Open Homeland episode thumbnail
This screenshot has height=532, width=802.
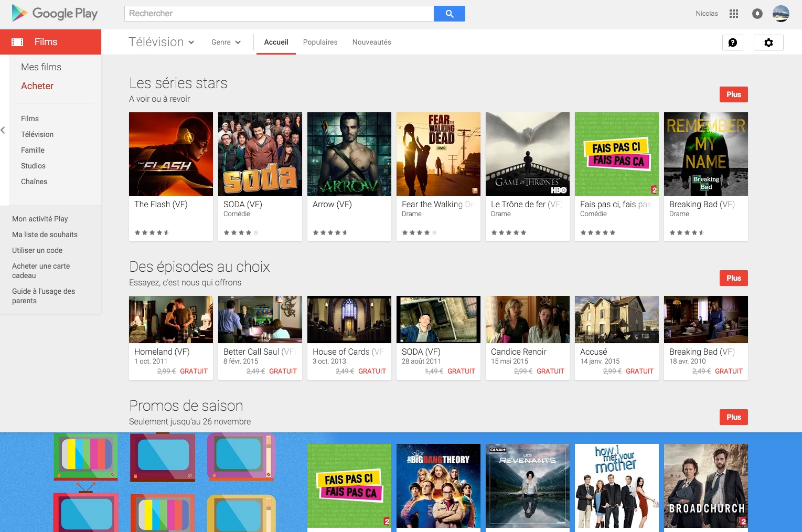click(171, 320)
